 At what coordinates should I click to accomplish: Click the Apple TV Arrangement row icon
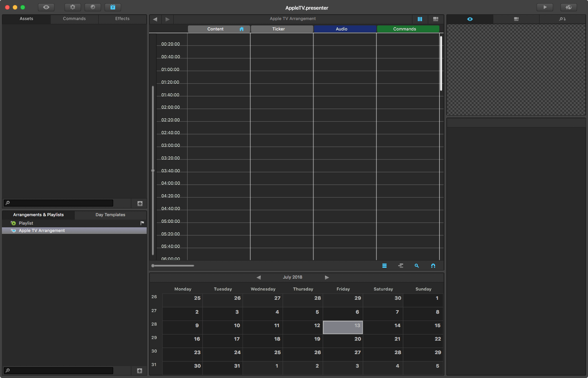tap(13, 230)
